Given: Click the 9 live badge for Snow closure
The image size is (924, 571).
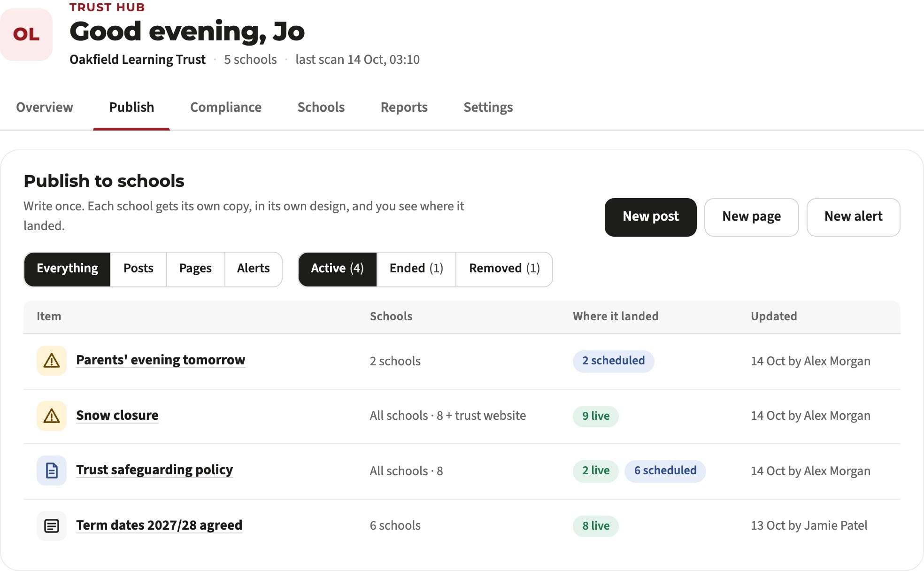Looking at the screenshot, I should tap(596, 416).
